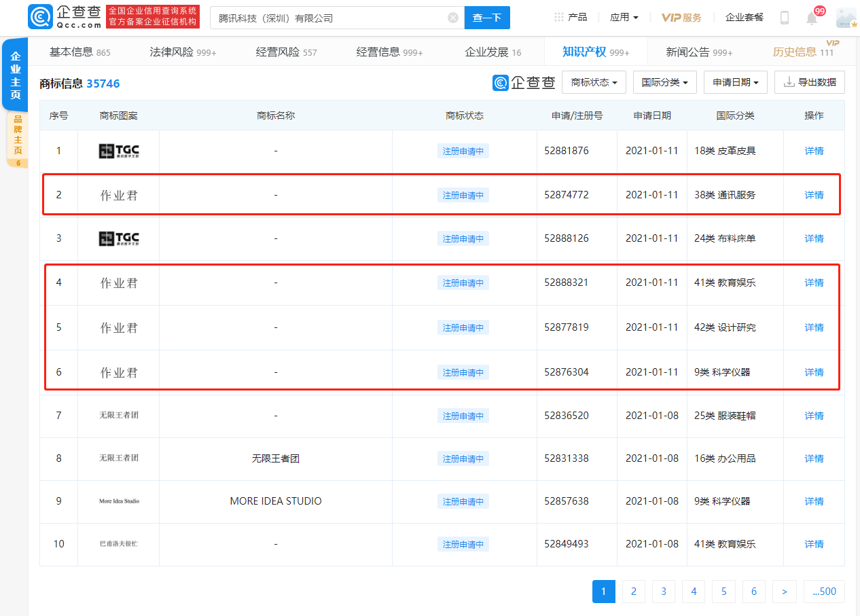The image size is (860, 616).
Task: Switch to 基本信息 tab
Action: (x=79, y=52)
